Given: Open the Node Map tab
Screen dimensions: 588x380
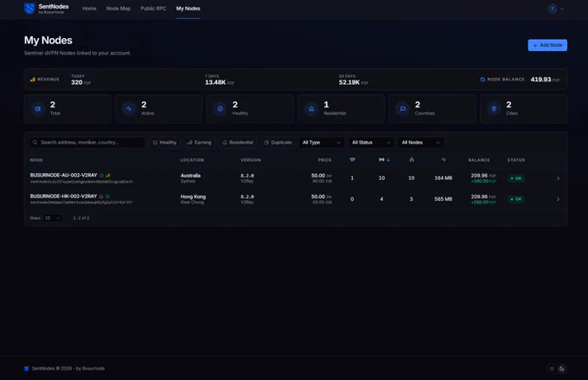Looking at the screenshot, I should tap(118, 9).
